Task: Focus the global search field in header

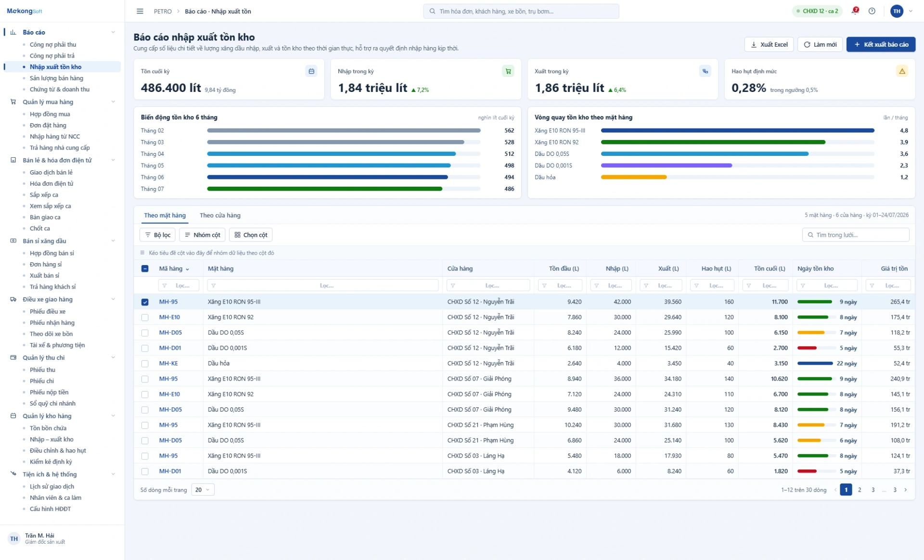Action: coord(521,11)
